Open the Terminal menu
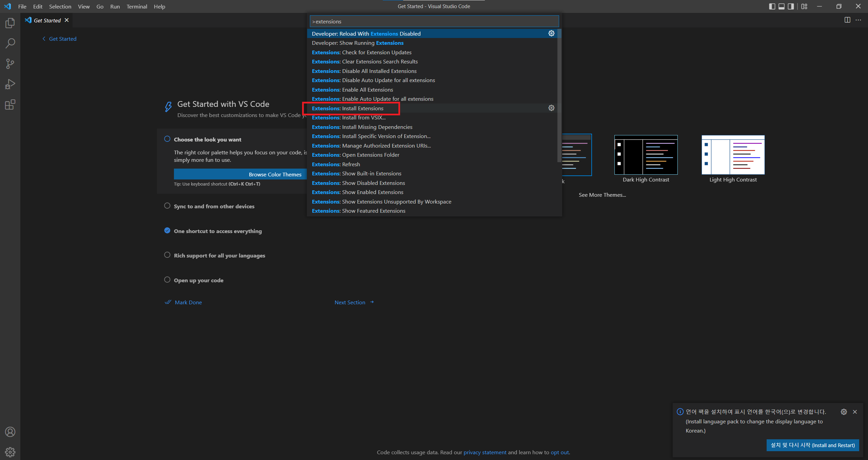 (x=137, y=6)
